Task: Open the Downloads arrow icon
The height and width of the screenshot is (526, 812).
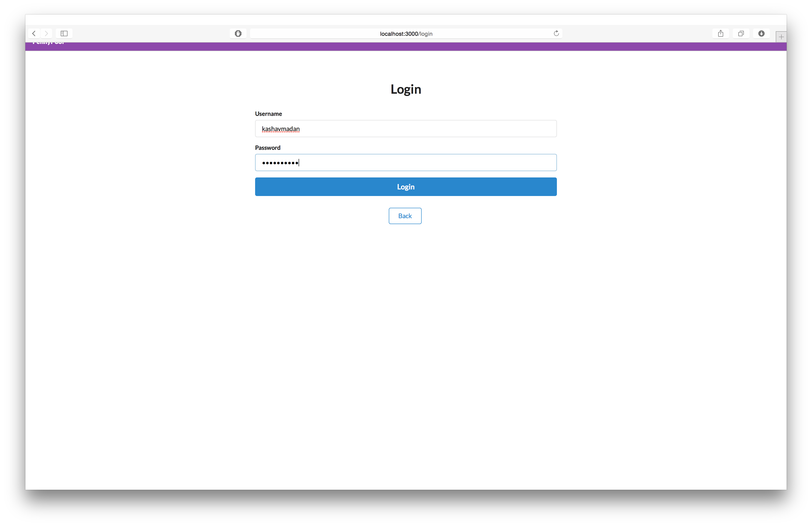Action: (761, 33)
